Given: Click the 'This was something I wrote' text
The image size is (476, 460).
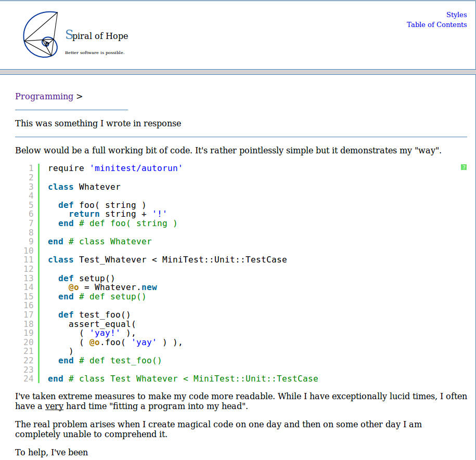Looking at the screenshot, I should tap(98, 123).
